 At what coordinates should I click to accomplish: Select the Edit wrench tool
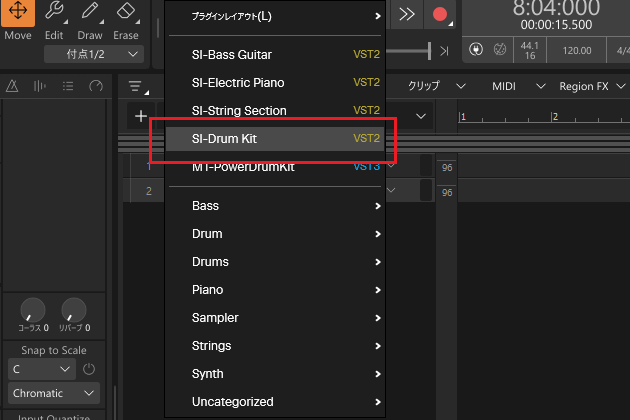click(x=54, y=20)
